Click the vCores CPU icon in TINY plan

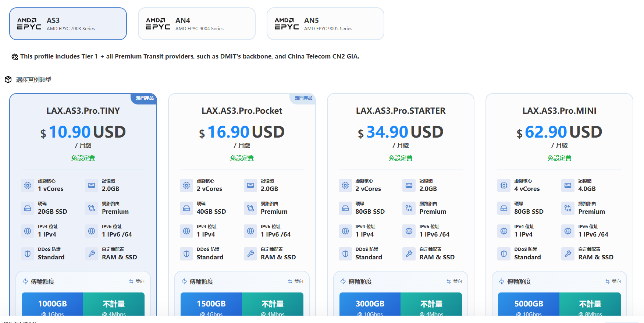tap(28, 185)
